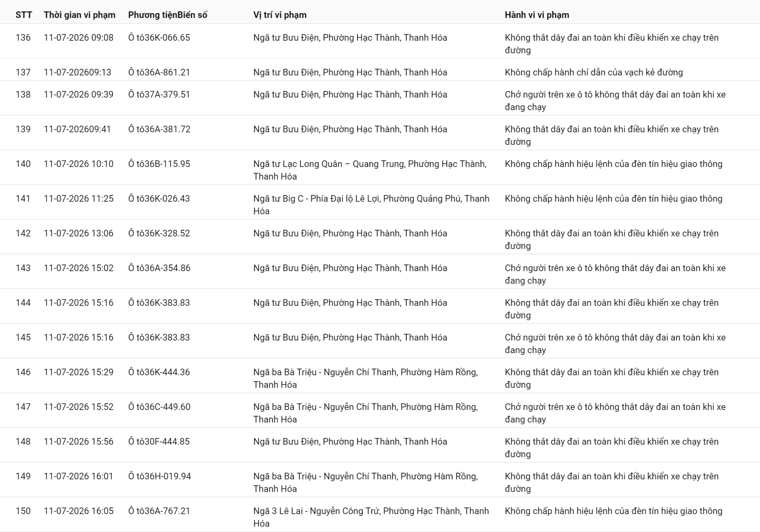Select timestamp 11-07-2026 09:41 cell
The image size is (760, 532).
tap(77, 129)
